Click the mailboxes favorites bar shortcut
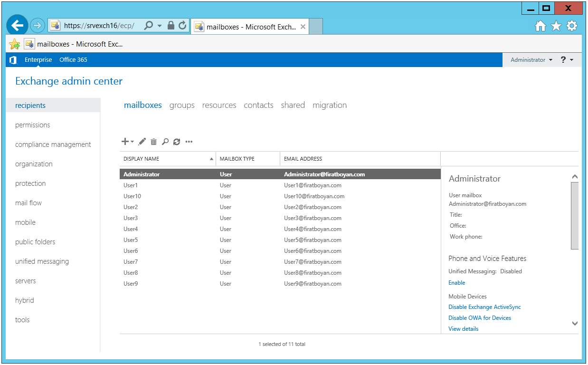 [x=74, y=44]
